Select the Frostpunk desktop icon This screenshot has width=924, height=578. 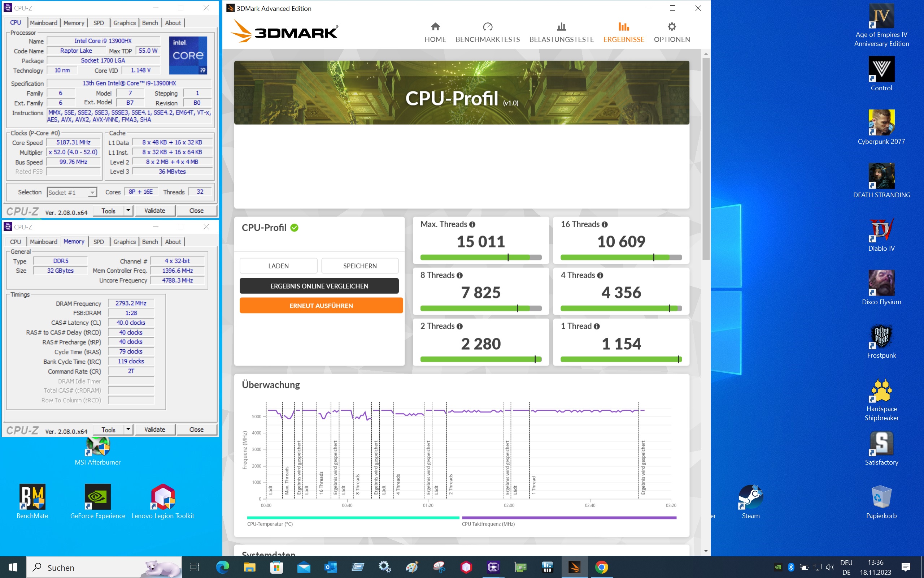coord(881,341)
